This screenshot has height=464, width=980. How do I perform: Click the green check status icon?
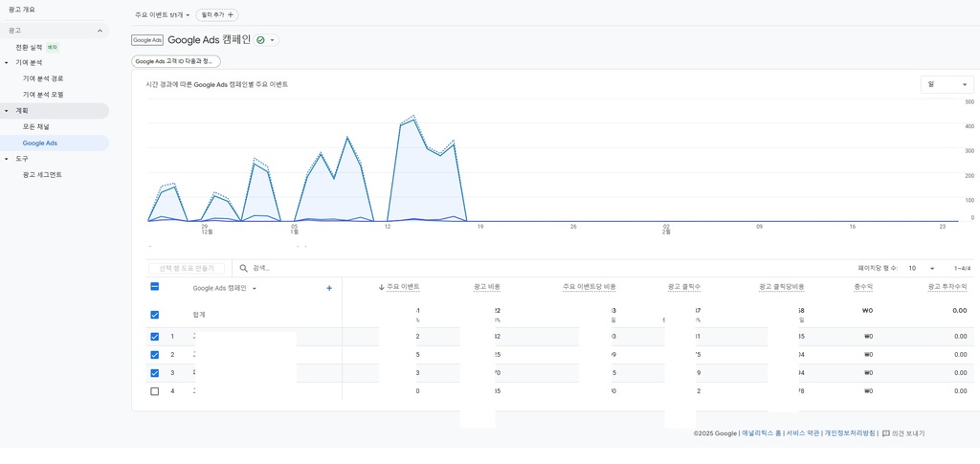tap(260, 40)
